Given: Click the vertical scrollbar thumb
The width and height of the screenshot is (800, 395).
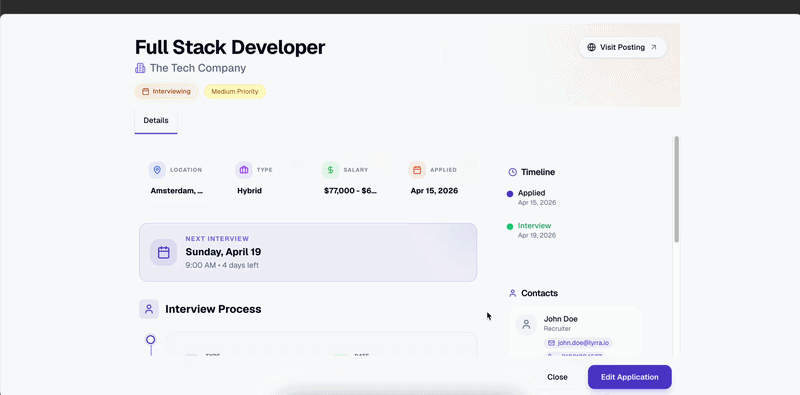Looking at the screenshot, I should [x=677, y=189].
